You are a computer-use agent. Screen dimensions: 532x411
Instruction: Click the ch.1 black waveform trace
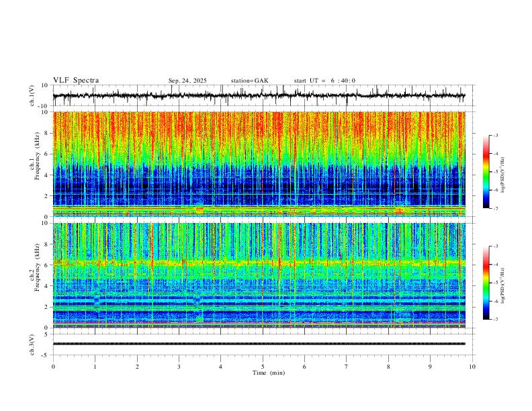coord(259,95)
